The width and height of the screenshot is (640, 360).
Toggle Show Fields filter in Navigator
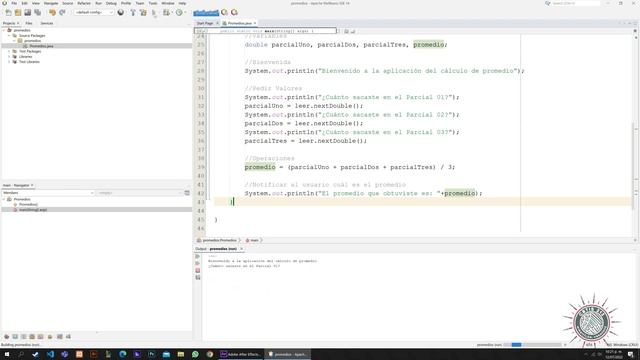pos(15,337)
